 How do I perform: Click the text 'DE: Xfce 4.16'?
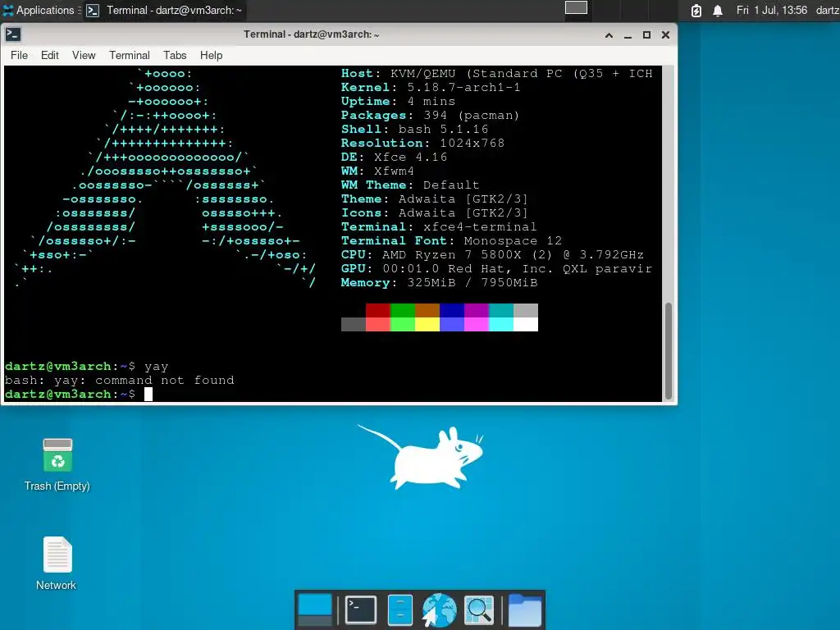coord(394,157)
